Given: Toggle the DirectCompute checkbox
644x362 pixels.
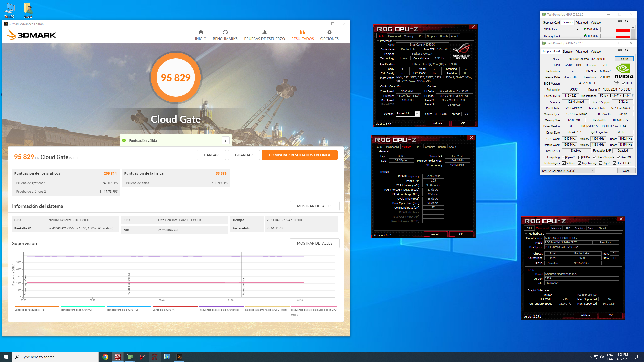Looking at the screenshot, I should [x=594, y=157].
